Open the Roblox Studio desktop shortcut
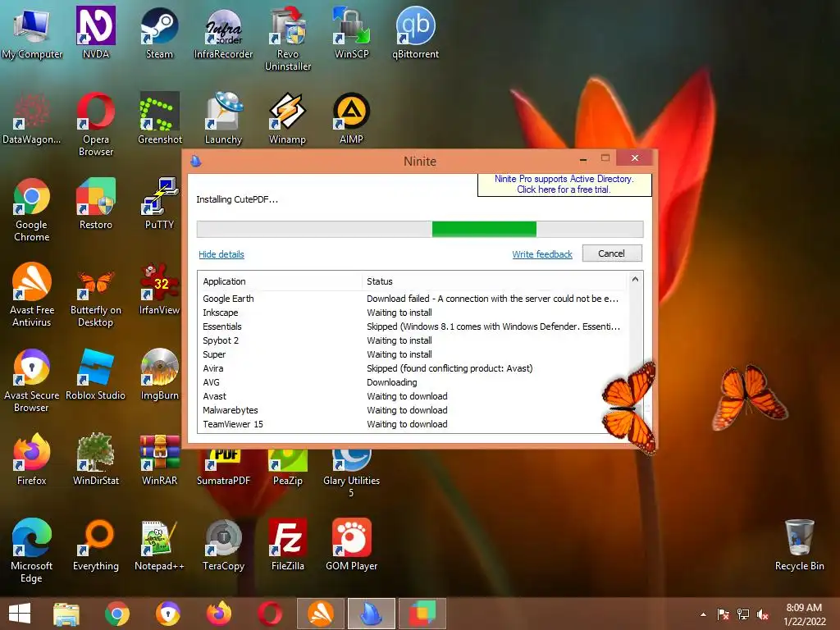The height and width of the screenshot is (630, 840). [x=95, y=374]
